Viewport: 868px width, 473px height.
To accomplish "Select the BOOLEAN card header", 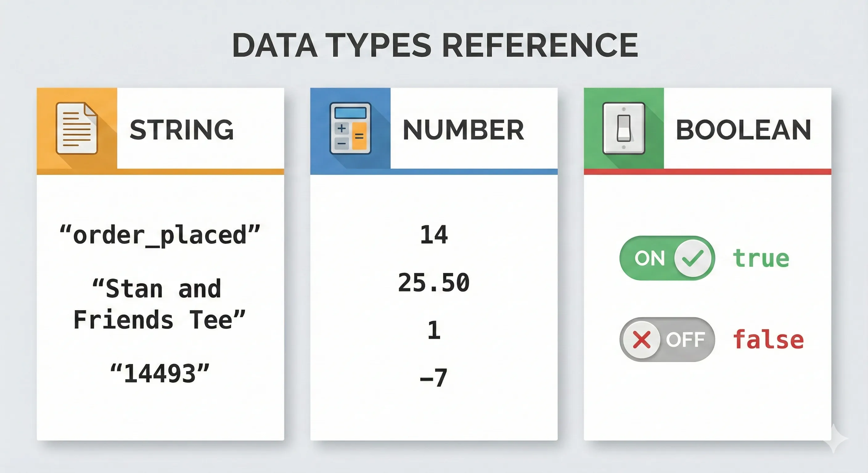I will 743,130.
